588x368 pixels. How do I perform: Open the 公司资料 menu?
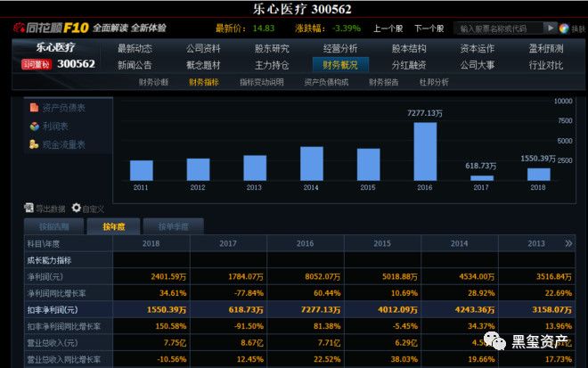(203, 48)
